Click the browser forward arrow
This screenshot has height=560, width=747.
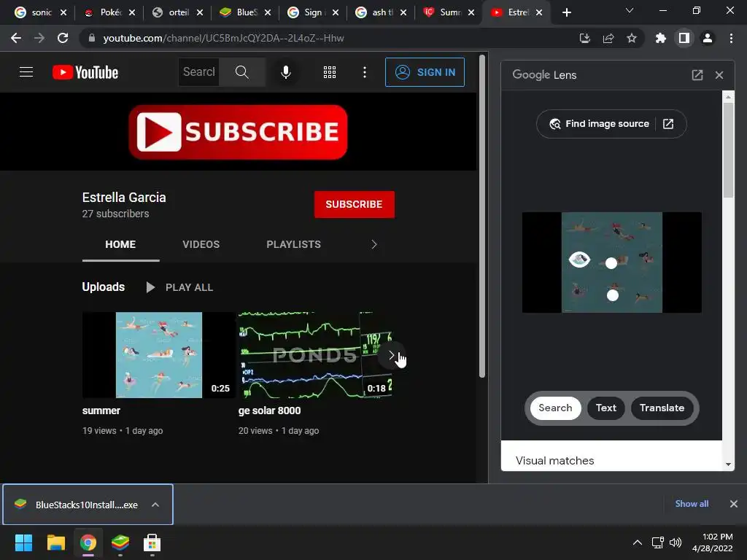[39, 38]
